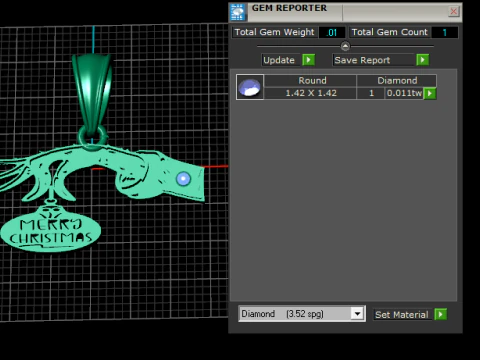Click the Gem Reporter panel icon
Image resolution: width=480 pixels, height=360 pixels.
(238, 12)
